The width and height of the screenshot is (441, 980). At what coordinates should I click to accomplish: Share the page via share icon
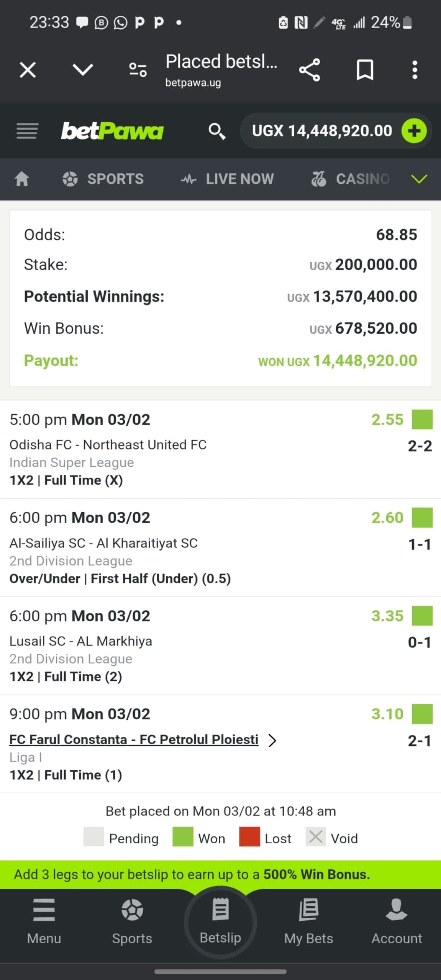click(x=309, y=70)
